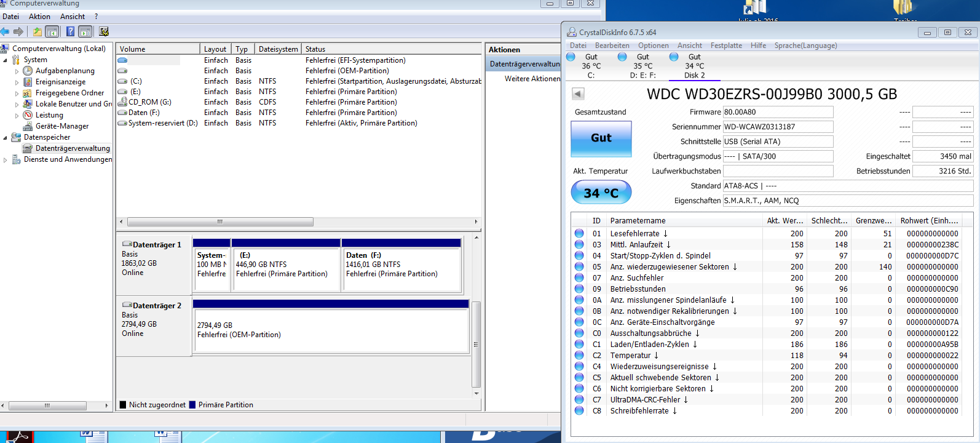The image size is (980, 443).
Task: Click the tree pane horizontal scrollbar
Action: [x=47, y=405]
